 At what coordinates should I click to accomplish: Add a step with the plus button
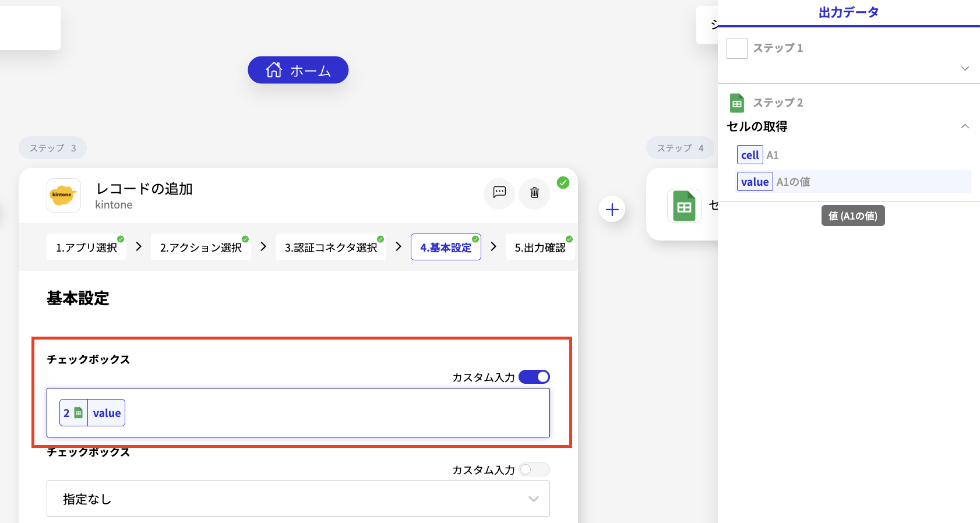tap(612, 209)
